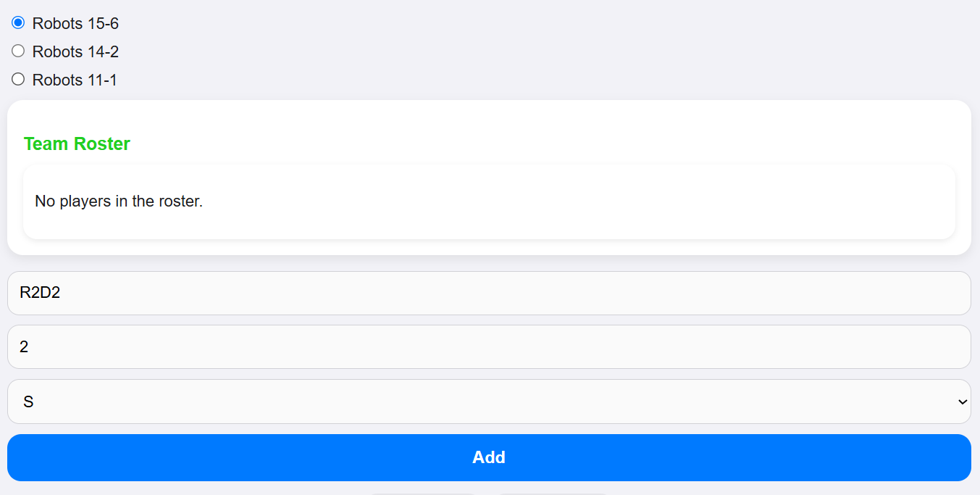Viewport: 980px width, 495px height.
Task: Open the position dropdown showing S
Action: coord(489,401)
